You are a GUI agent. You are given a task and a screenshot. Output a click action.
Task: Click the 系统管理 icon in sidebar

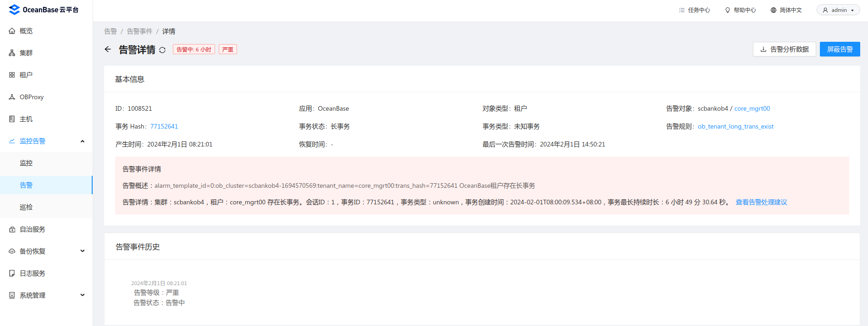click(x=12, y=295)
